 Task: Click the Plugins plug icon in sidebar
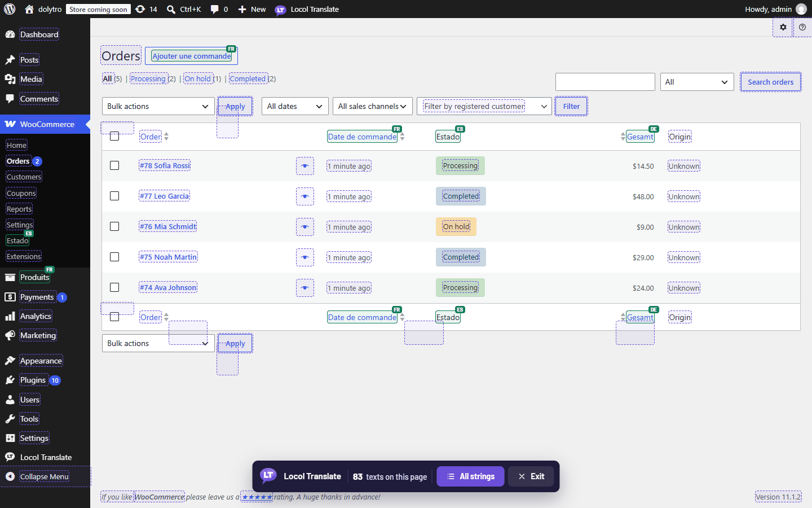point(10,380)
